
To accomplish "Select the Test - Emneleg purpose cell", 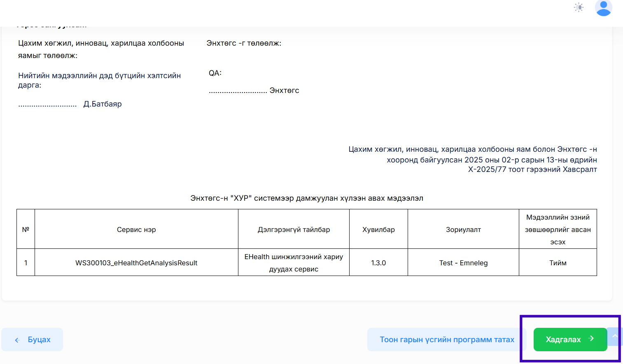I will point(463,263).
